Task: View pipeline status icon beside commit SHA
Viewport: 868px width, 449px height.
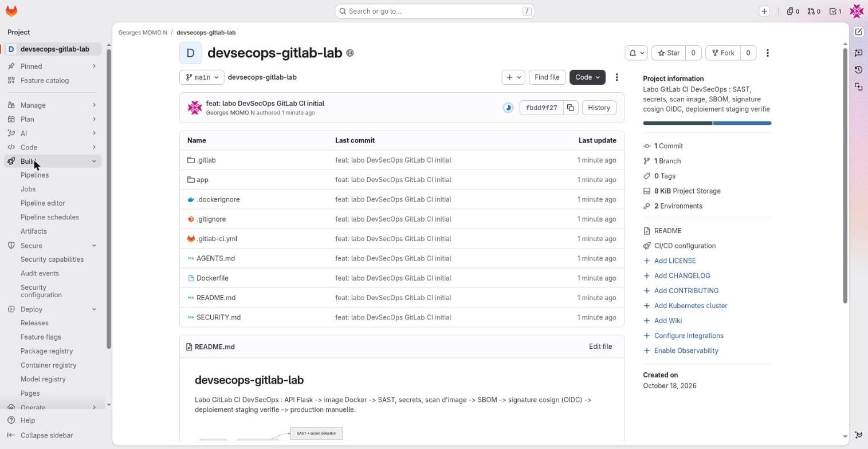Action: click(508, 108)
